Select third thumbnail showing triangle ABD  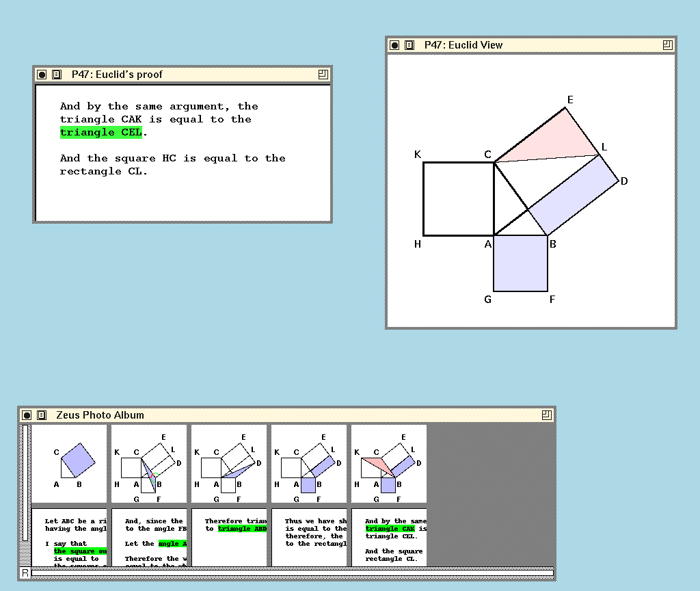(x=229, y=464)
